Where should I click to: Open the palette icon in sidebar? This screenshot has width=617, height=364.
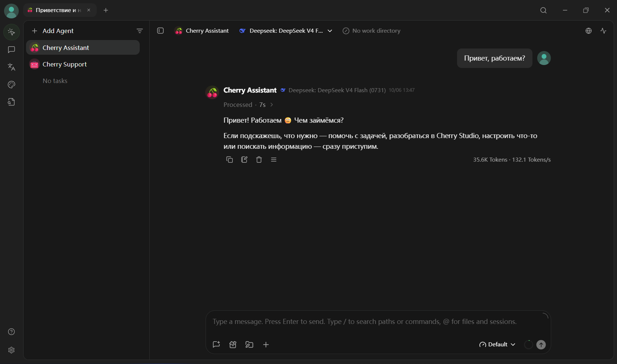click(11, 84)
